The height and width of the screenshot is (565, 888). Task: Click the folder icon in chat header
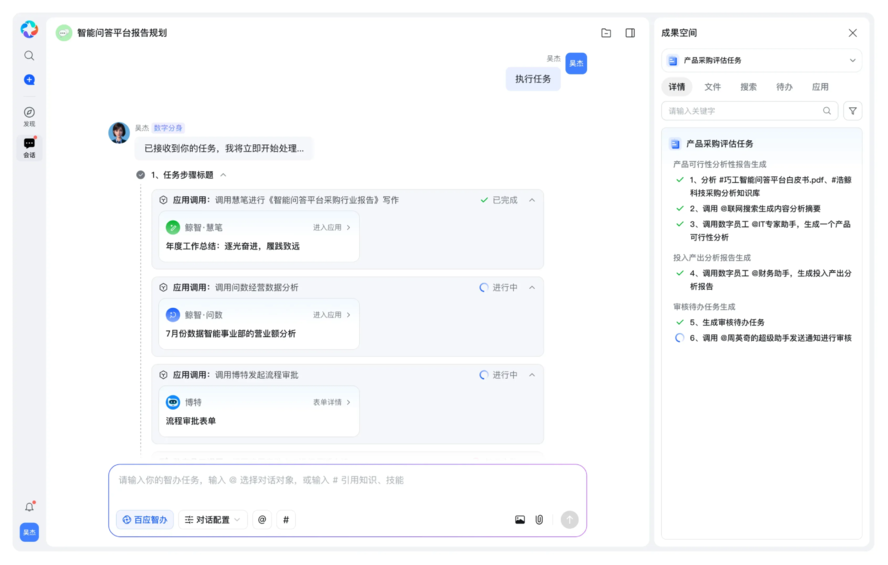[x=606, y=33]
